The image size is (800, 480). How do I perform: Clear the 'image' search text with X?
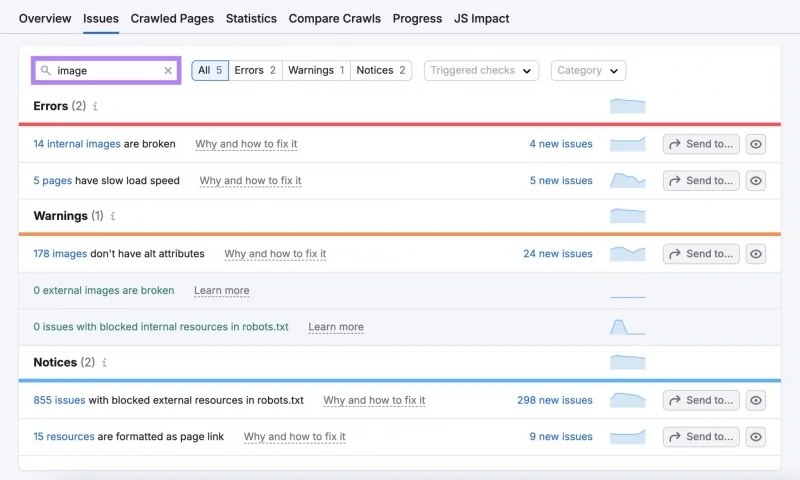pos(168,70)
